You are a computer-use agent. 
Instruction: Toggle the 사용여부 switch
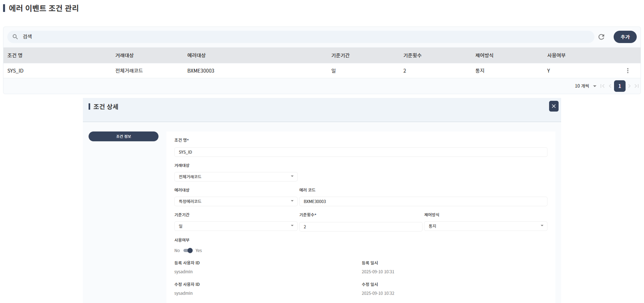[x=188, y=250]
